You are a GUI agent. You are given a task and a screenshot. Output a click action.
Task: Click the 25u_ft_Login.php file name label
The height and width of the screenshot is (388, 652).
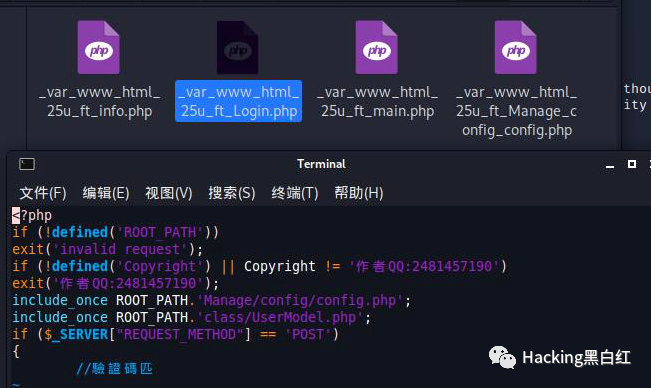(x=239, y=101)
